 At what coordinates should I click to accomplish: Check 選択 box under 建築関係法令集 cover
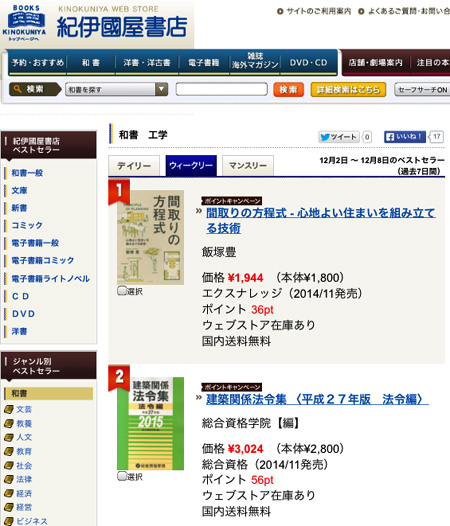121,476
